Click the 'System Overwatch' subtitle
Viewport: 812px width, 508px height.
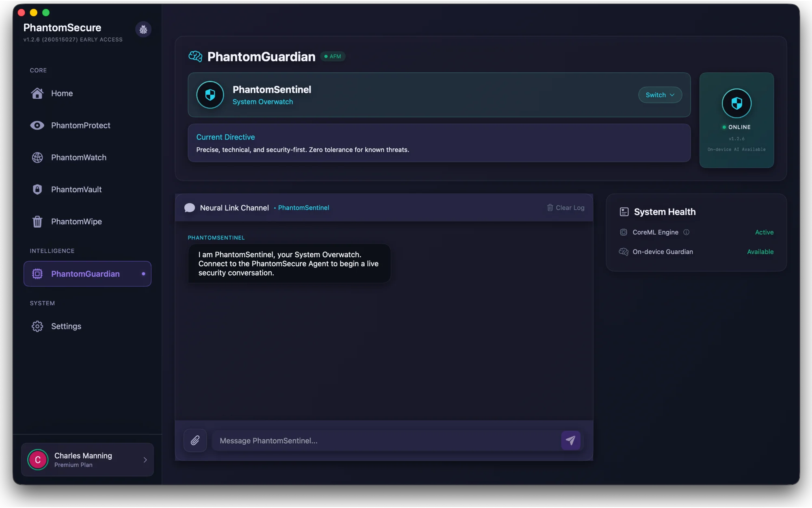(x=263, y=102)
